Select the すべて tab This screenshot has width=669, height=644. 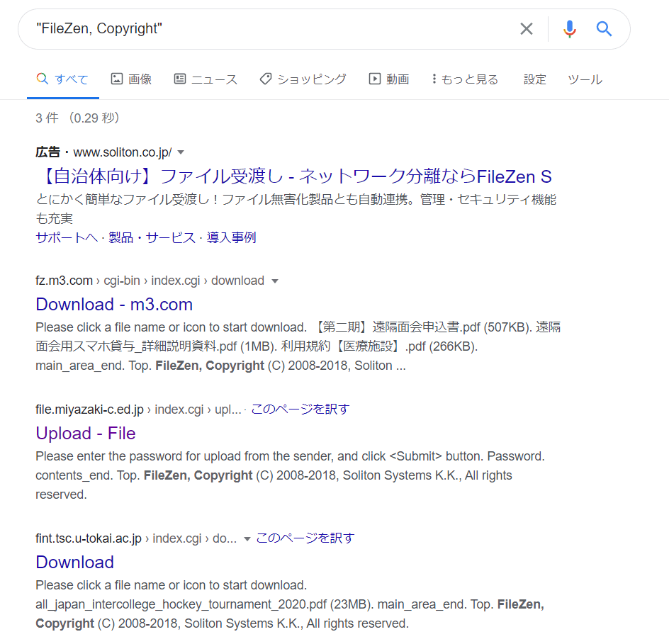tap(62, 79)
